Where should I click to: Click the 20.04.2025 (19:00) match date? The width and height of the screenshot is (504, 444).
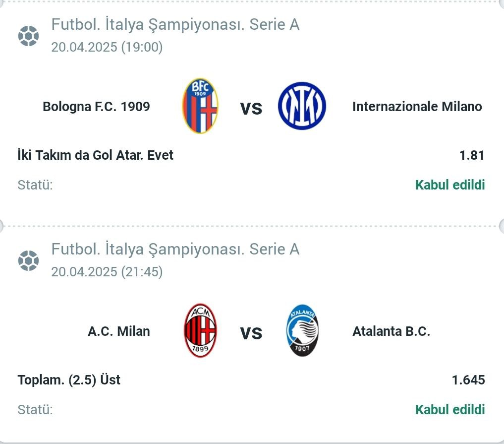click(107, 47)
